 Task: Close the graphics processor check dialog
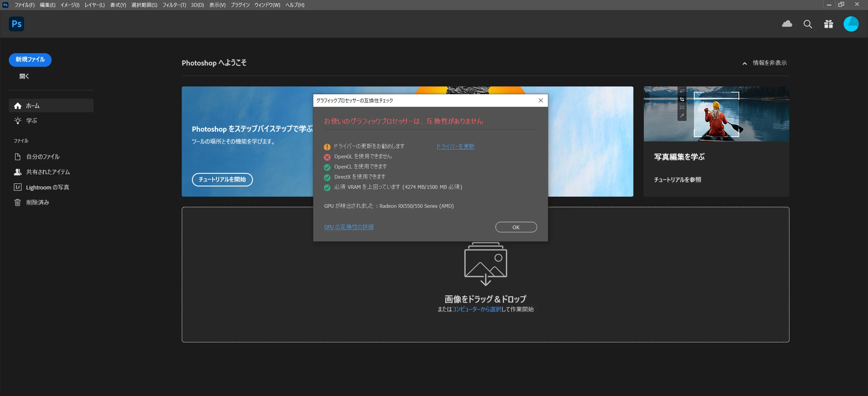click(x=541, y=100)
